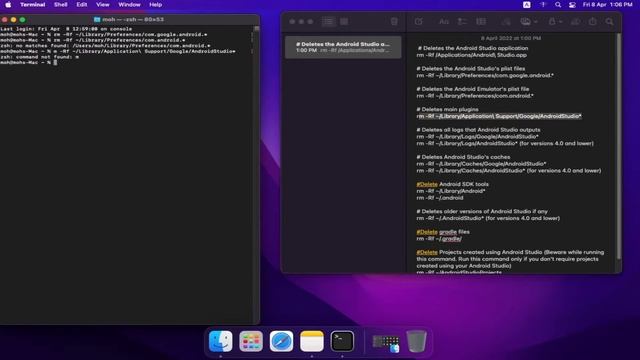Click the Notes share icon

[593, 22]
